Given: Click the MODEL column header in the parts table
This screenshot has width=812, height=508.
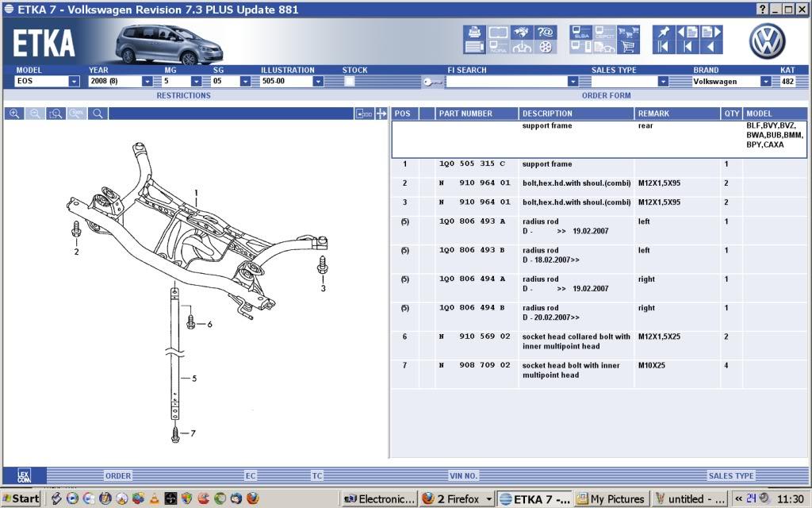Looking at the screenshot, I should [775, 114].
